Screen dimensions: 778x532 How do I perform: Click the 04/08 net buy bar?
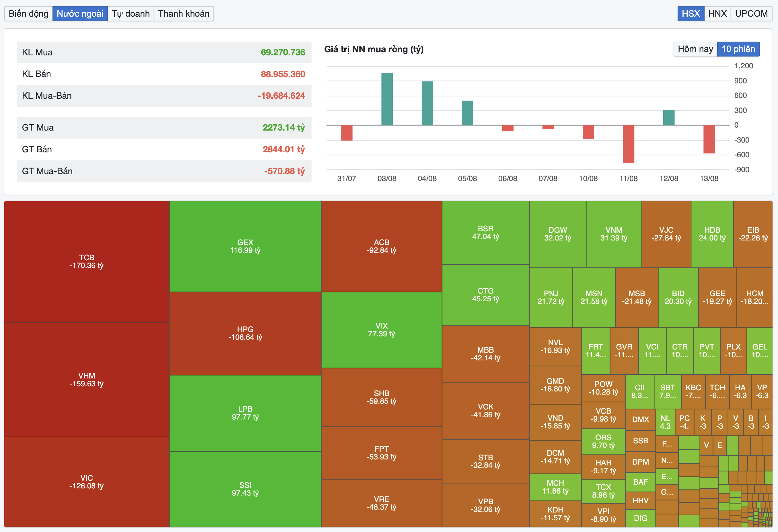[x=427, y=103]
